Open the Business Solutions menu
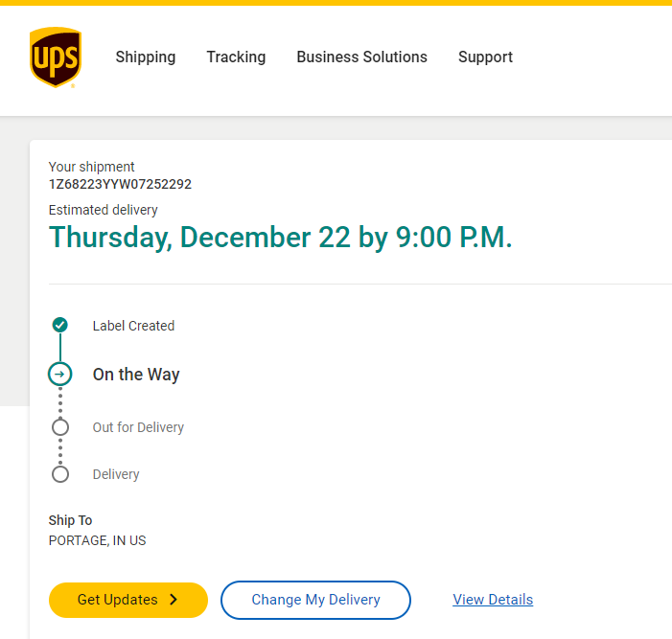Image resolution: width=672 pixels, height=639 pixels. click(361, 57)
